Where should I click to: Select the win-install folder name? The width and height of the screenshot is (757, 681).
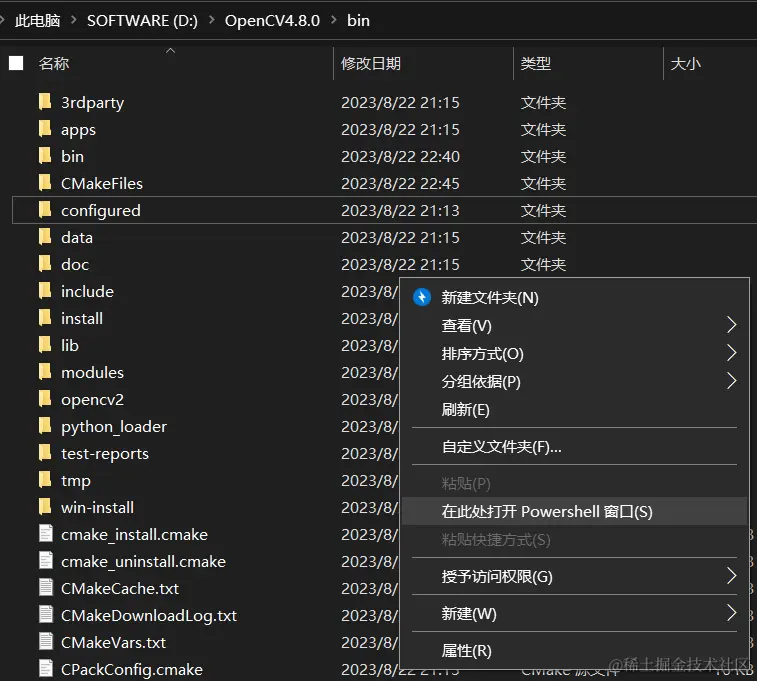[98, 508]
